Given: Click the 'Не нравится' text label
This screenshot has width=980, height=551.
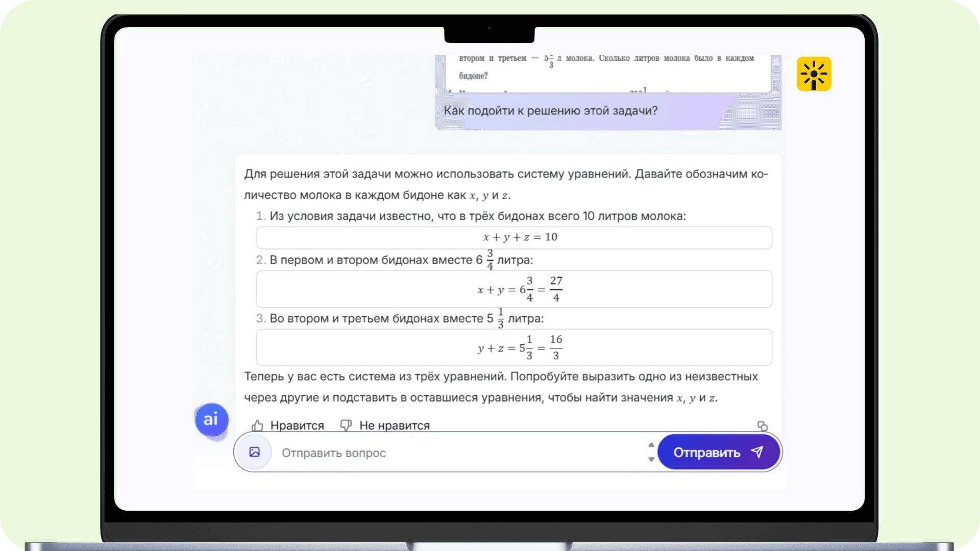Looking at the screenshot, I should 395,425.
